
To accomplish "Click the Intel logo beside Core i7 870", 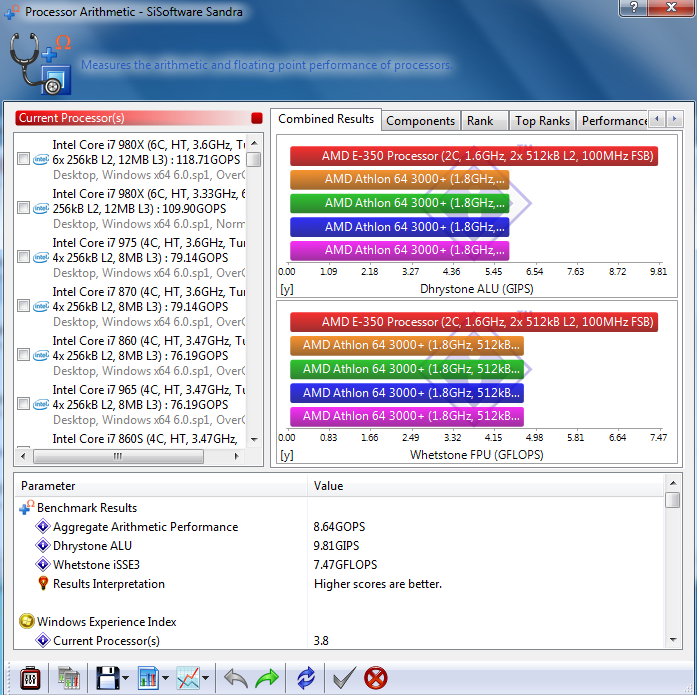I will click(41, 306).
